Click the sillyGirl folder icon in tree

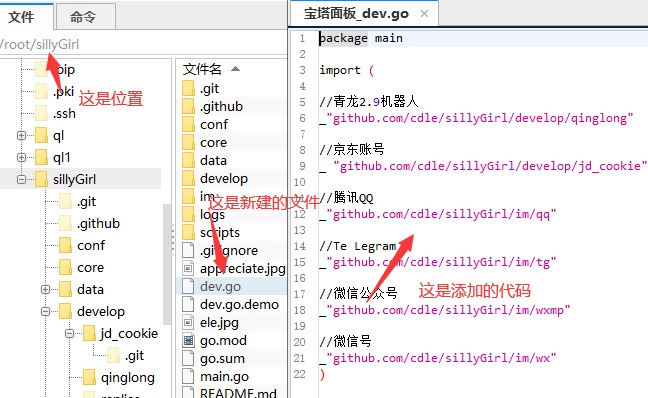tap(41, 179)
